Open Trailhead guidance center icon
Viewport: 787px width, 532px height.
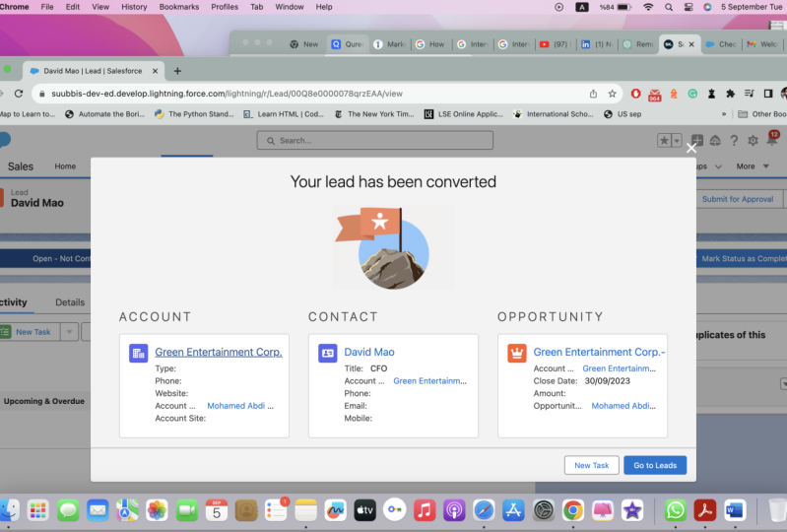click(x=715, y=141)
